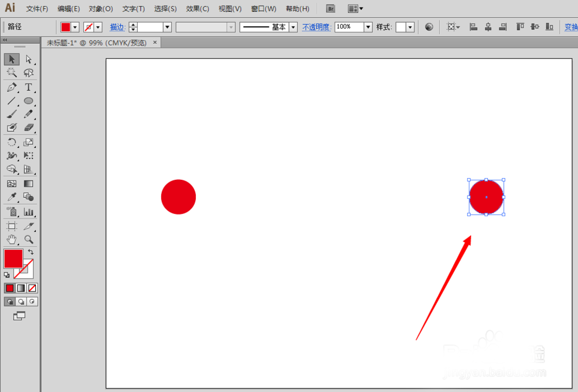Image resolution: width=578 pixels, height=392 pixels.
Task: Enable Draw Behind mode
Action: tap(21, 302)
